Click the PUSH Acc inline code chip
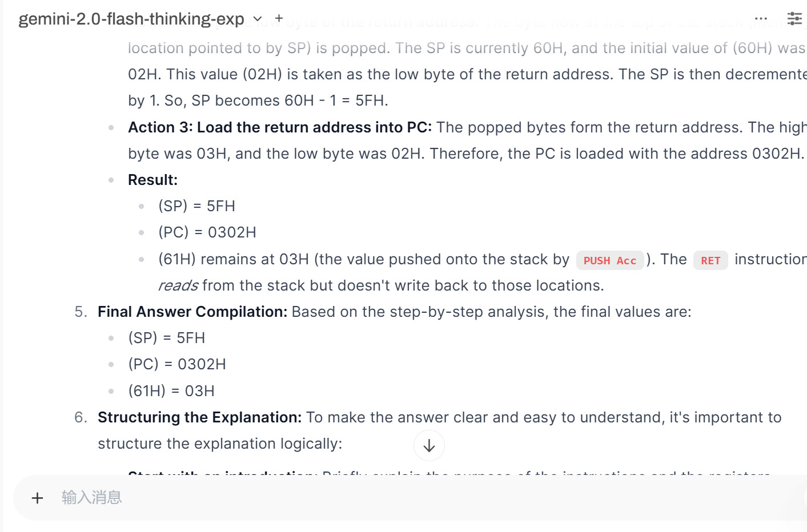This screenshot has height=532, width=807. pos(610,260)
